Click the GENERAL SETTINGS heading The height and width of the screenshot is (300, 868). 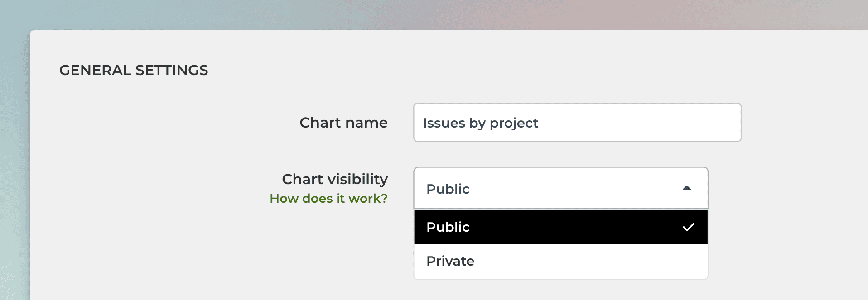tap(134, 70)
